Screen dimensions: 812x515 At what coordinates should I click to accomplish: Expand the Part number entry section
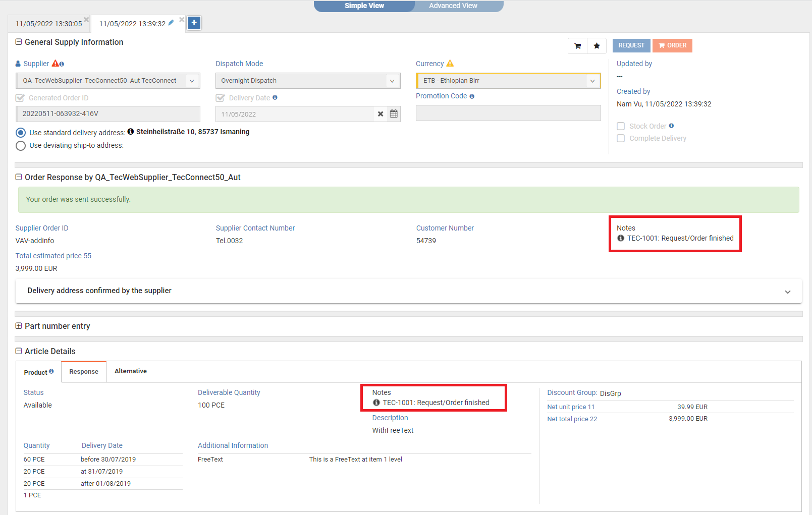pos(19,326)
